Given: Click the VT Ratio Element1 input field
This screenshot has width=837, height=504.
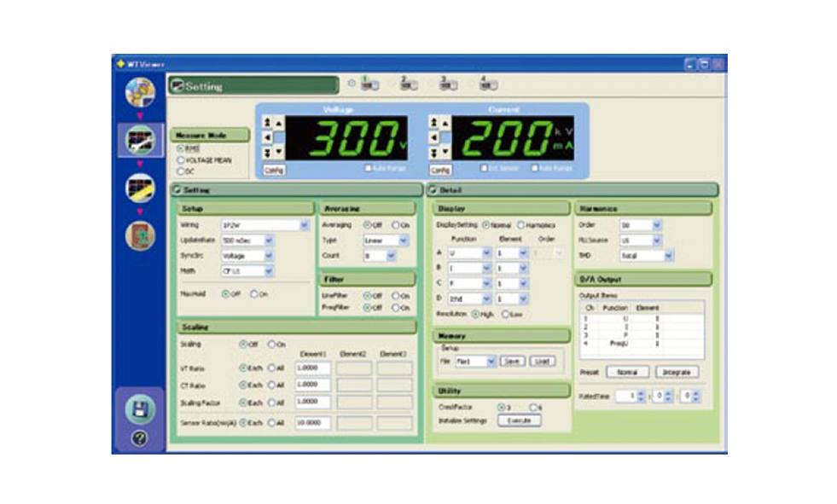Looking at the screenshot, I should point(312,368).
